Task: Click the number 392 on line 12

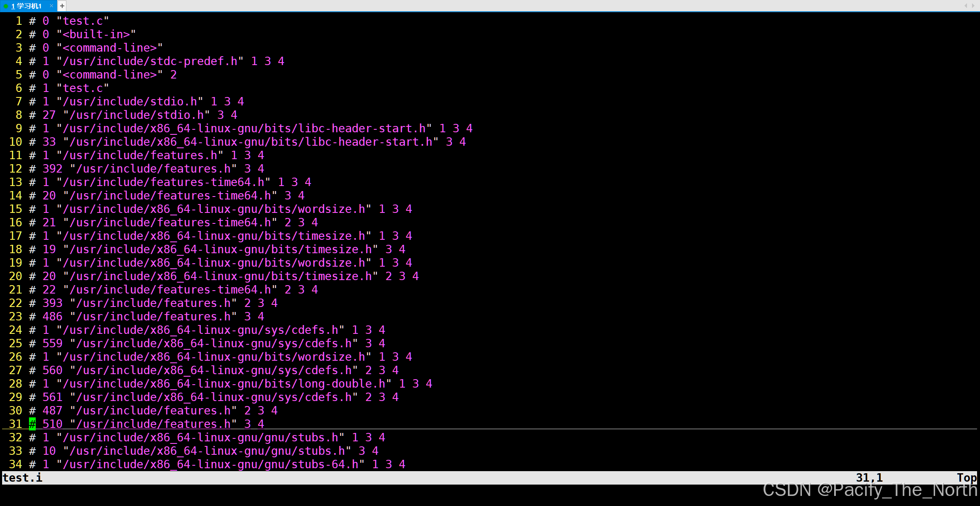Action: pyautogui.click(x=52, y=169)
